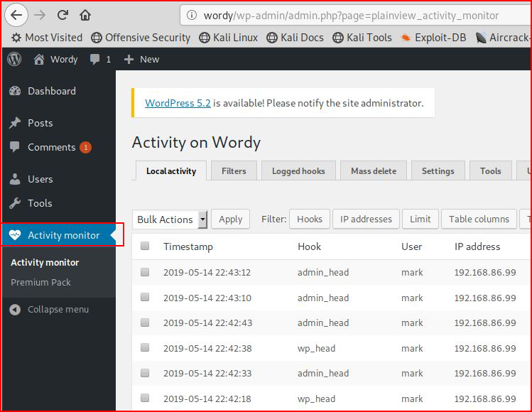Click the New plus item in admin bar
The height and width of the screenshot is (412, 532).
(x=141, y=60)
